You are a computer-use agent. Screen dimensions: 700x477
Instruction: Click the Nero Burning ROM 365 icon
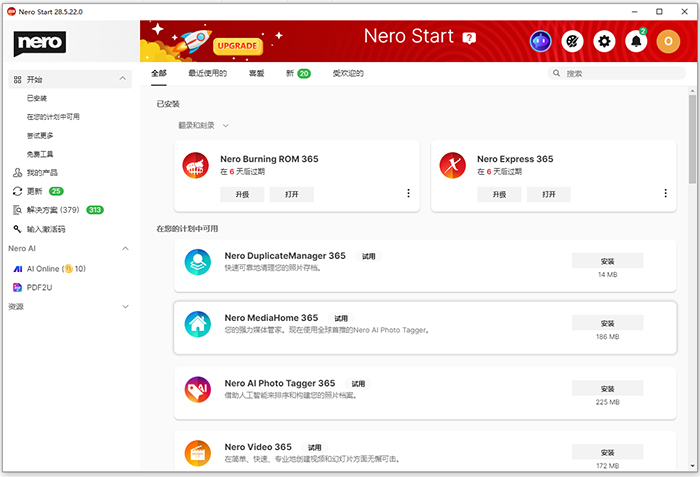click(196, 165)
